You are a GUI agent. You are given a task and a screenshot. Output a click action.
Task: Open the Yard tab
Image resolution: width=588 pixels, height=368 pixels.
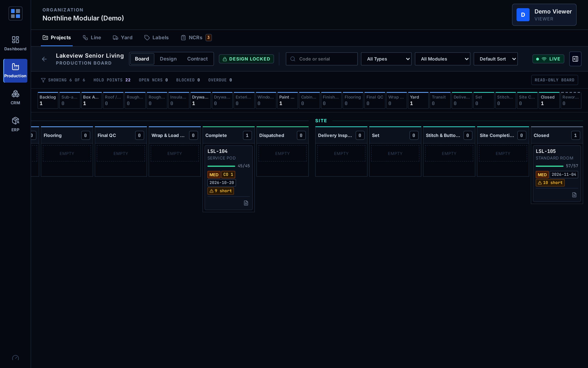click(123, 38)
